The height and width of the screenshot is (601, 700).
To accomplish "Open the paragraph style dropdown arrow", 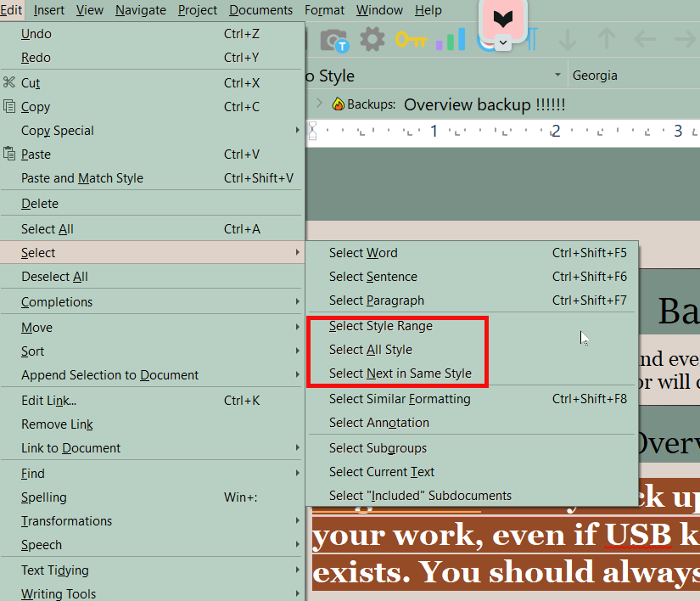I will click(557, 76).
